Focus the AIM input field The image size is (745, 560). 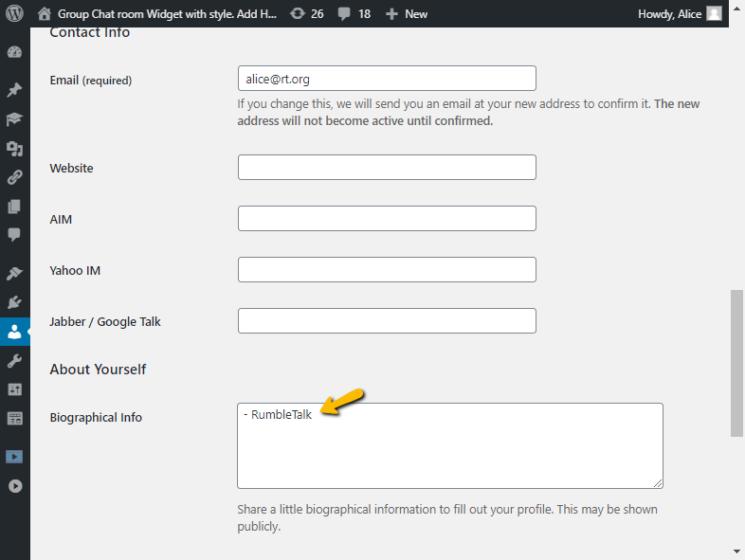[x=387, y=219]
